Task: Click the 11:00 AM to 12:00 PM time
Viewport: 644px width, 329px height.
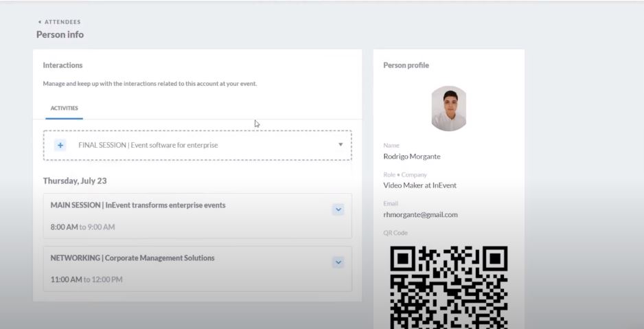Action: [x=87, y=280]
